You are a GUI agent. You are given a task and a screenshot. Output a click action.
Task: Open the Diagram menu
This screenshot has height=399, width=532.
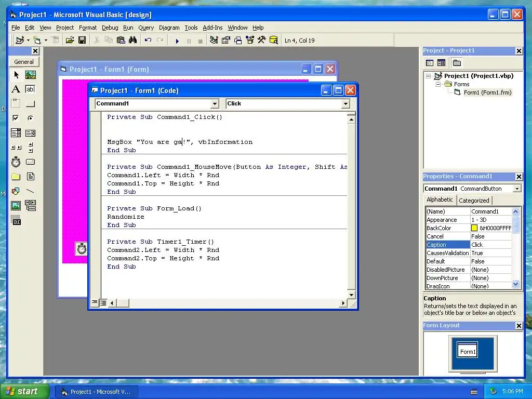point(169,28)
